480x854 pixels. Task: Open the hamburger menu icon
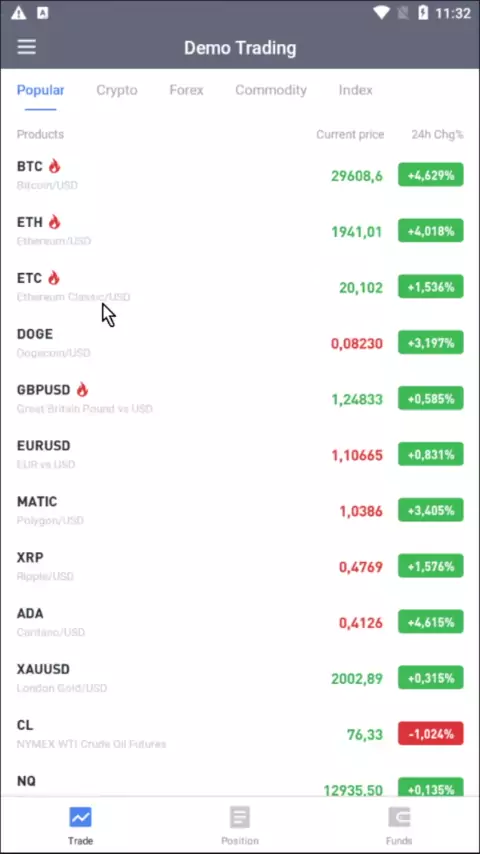(x=26, y=47)
